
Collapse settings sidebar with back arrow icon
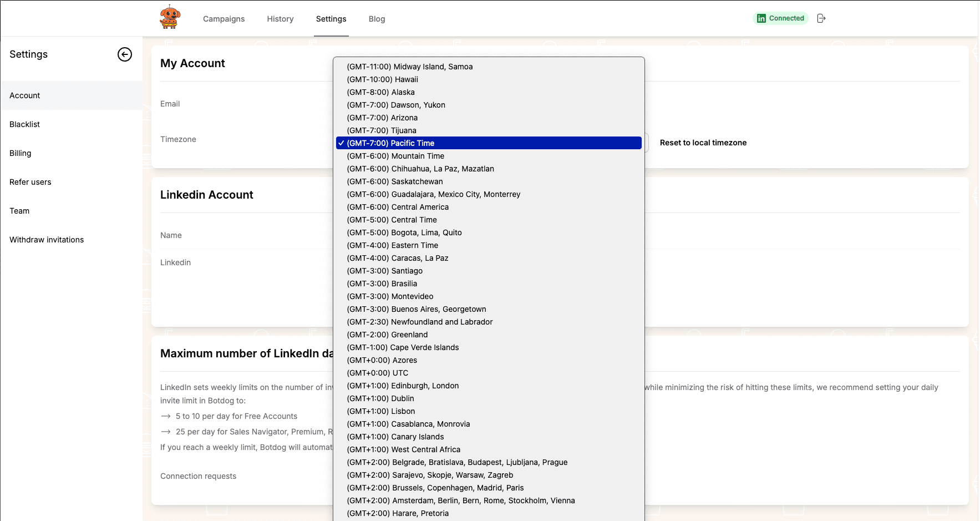pyautogui.click(x=125, y=54)
